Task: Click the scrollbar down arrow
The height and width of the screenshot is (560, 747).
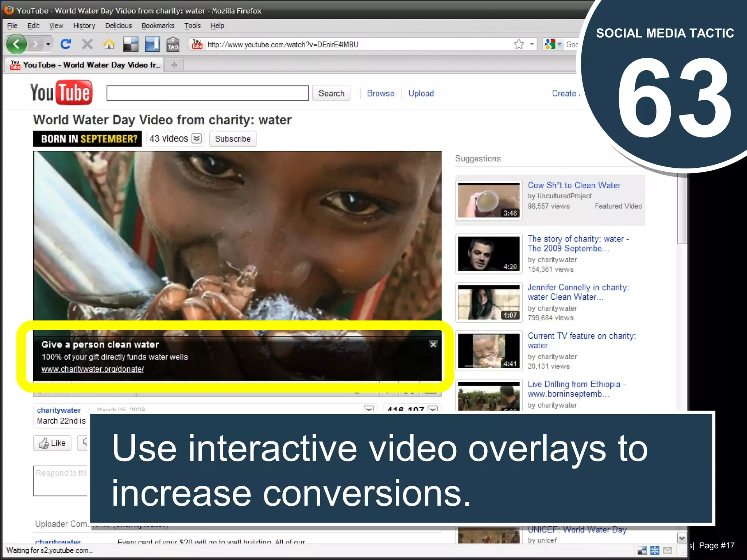Action: click(682, 538)
